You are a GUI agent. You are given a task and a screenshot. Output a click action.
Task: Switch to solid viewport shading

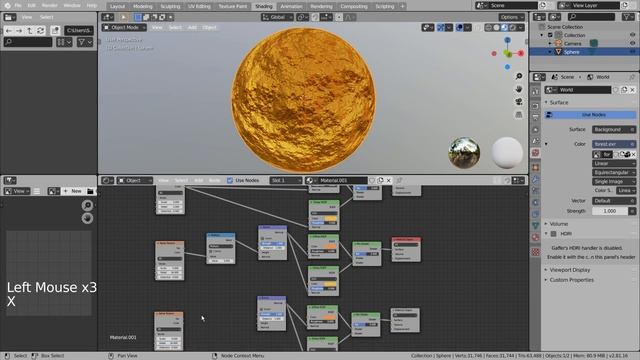pos(496,27)
